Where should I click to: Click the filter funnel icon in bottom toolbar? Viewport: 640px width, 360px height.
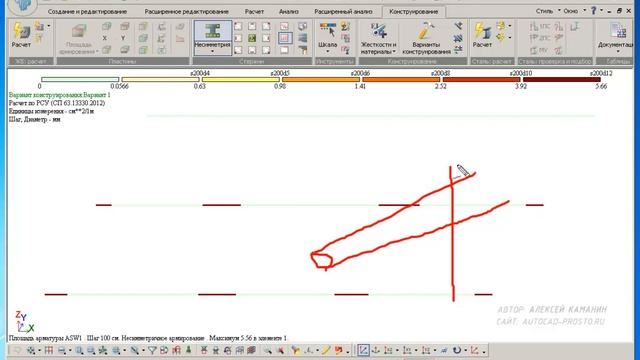tap(152, 350)
